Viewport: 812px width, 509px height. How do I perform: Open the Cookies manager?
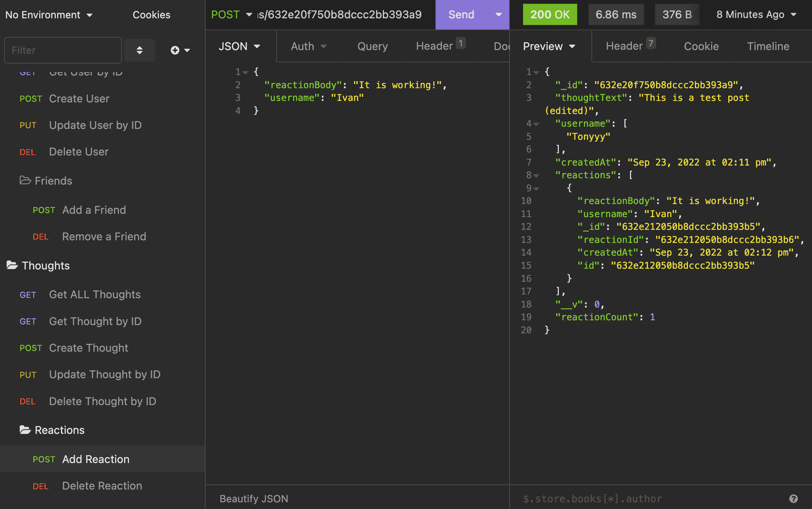coord(151,15)
